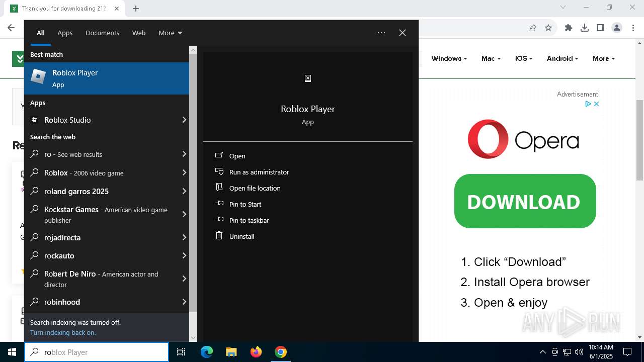Open Chrome profile avatar
Viewport: 644px width, 362px height.
(617, 28)
